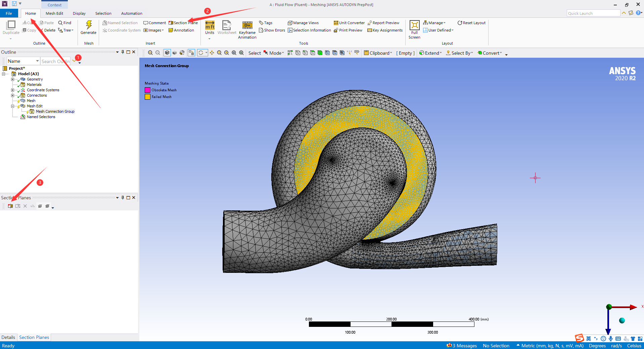
Task: Click the Reset Layout button
Action: pyautogui.click(x=471, y=22)
